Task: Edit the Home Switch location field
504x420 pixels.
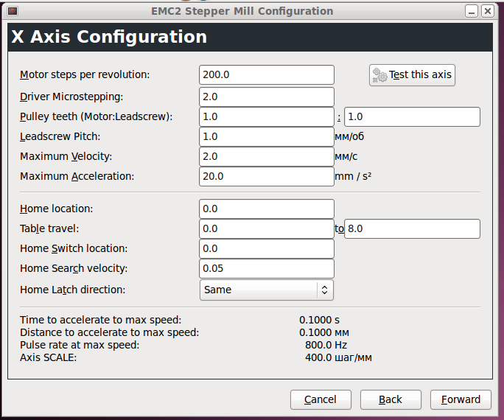Action: click(x=267, y=249)
